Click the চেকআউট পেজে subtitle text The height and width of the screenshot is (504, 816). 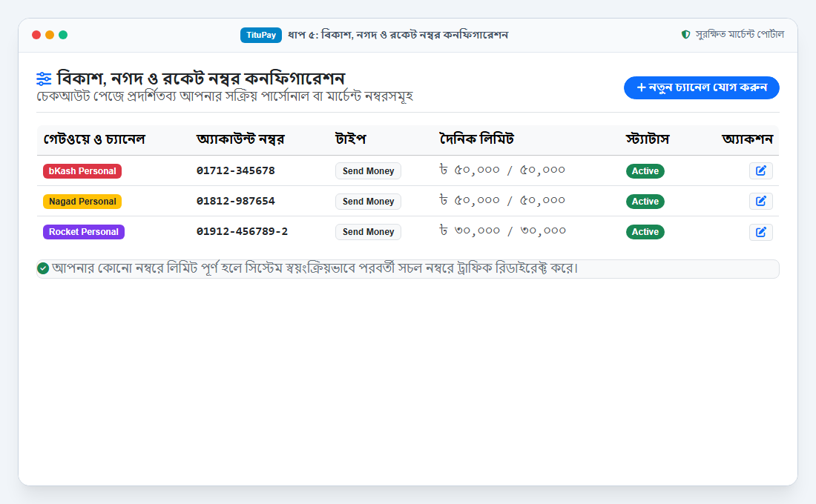pyautogui.click(x=225, y=96)
